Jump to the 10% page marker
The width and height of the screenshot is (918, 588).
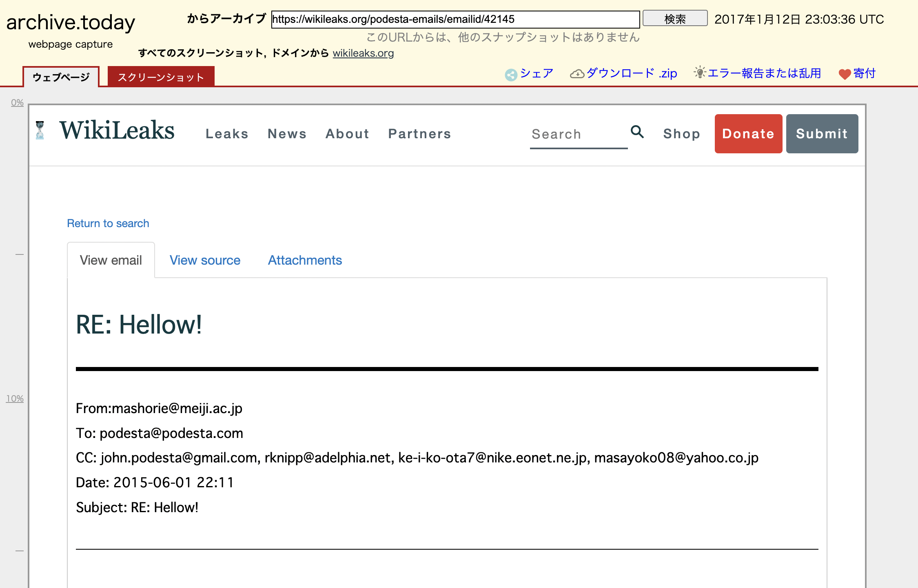pos(15,398)
